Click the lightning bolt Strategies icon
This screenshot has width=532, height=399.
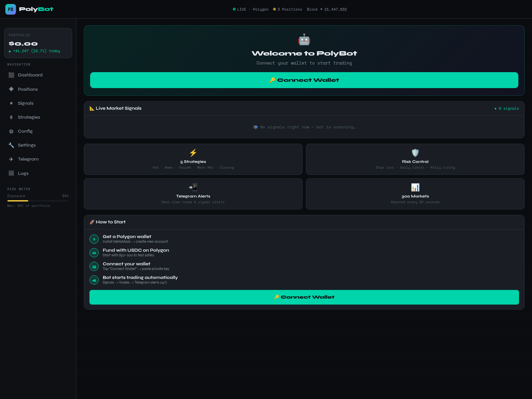(193, 153)
